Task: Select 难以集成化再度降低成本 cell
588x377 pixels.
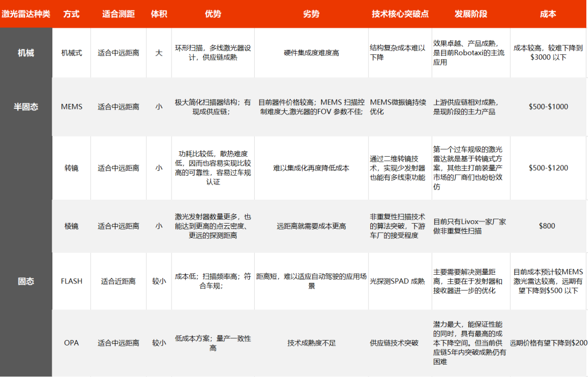Action: point(311,168)
